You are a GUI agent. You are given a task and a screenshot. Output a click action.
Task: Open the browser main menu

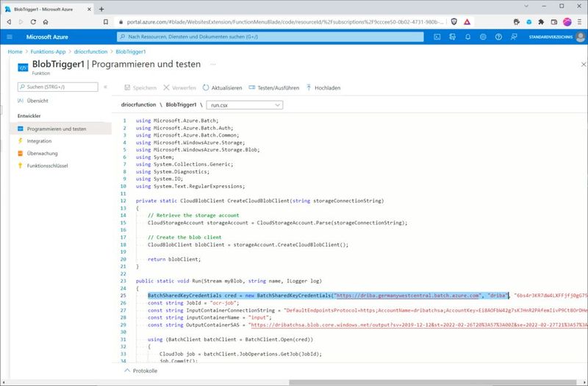tap(580, 22)
